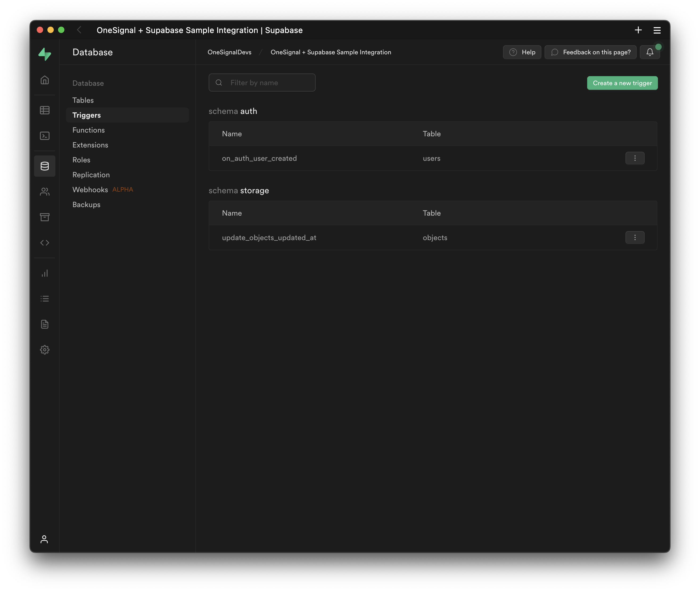Image resolution: width=700 pixels, height=592 pixels.
Task: Open options menu for update_objects_updated_at trigger
Action: [635, 238]
